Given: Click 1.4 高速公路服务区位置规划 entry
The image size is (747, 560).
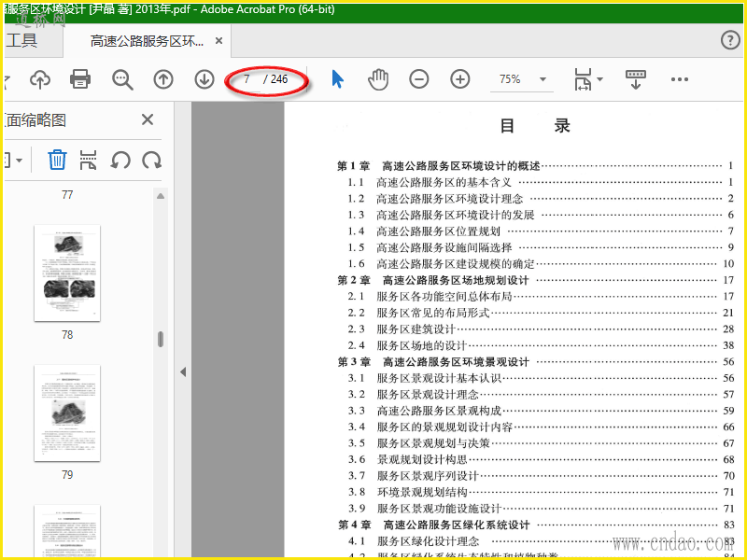Looking at the screenshot, I should coord(541,231).
